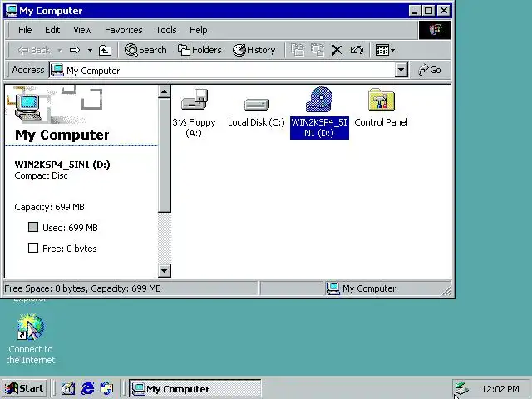Launch Outlook Express from quick launch
This screenshot has width=532, height=399.
[107, 388]
